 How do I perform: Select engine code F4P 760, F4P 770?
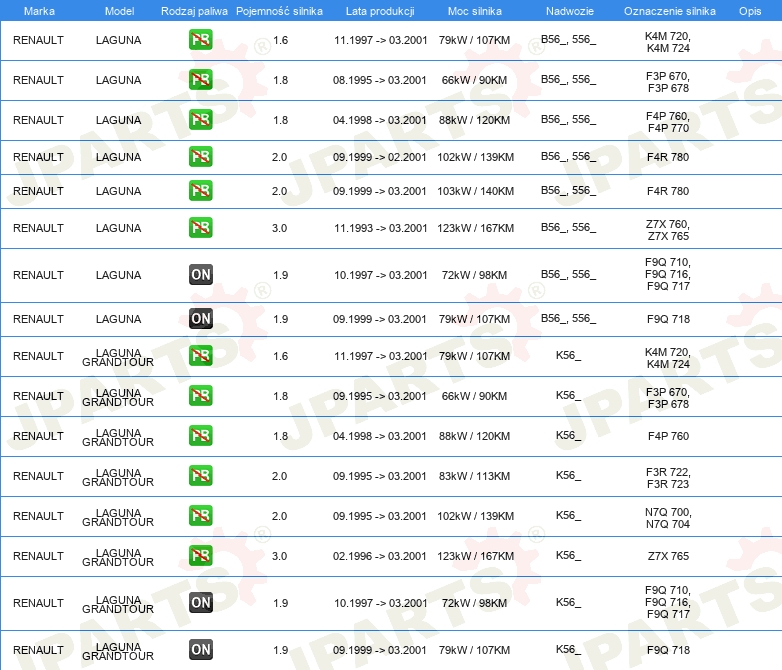(x=668, y=122)
